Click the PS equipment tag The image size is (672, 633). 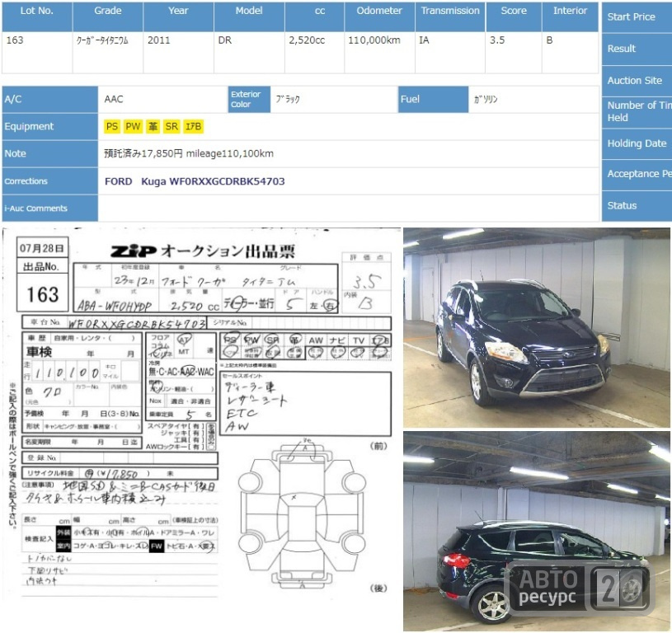click(x=112, y=126)
